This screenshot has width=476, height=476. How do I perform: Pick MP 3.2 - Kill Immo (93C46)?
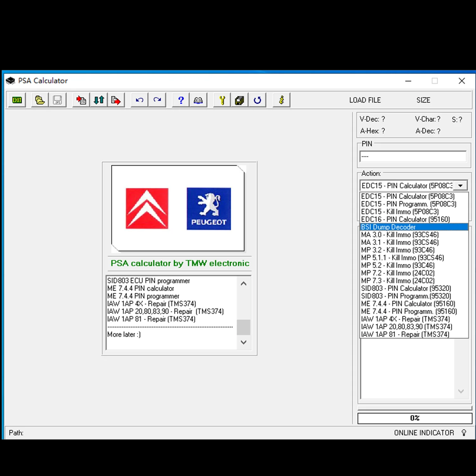click(414, 250)
